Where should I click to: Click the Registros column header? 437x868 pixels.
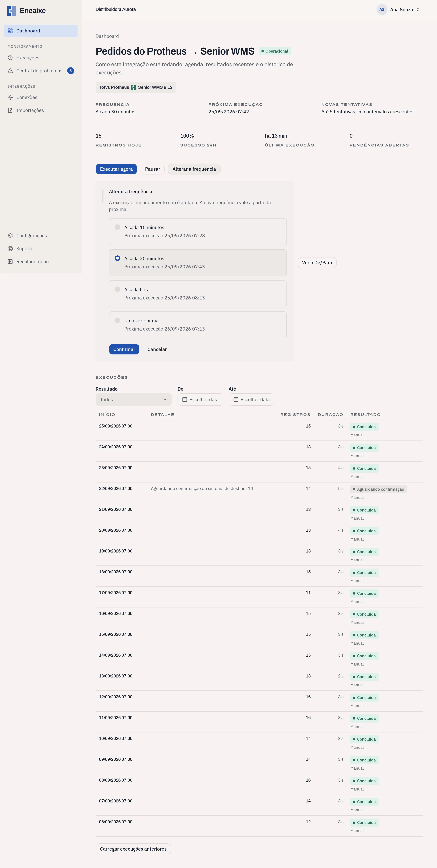coord(295,415)
